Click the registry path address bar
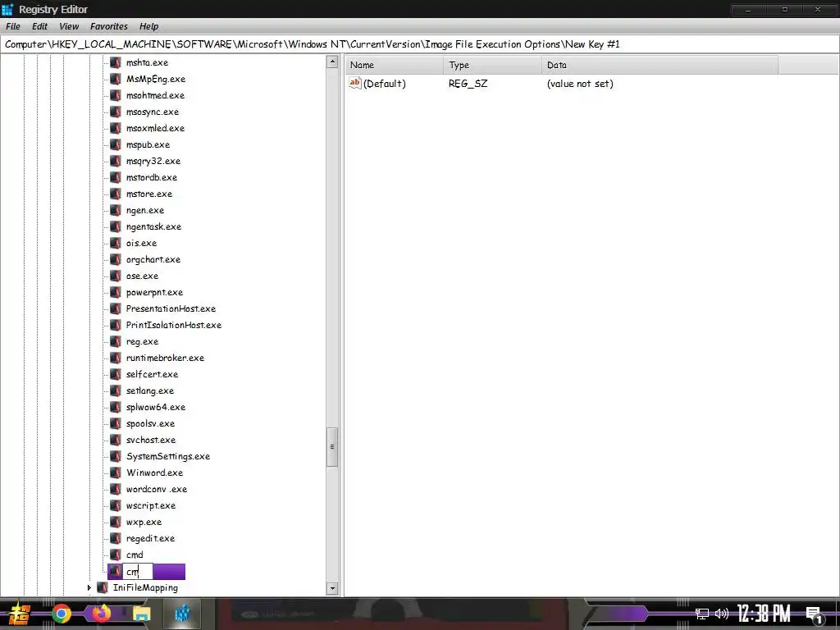This screenshot has width=840, height=630. coord(419,44)
